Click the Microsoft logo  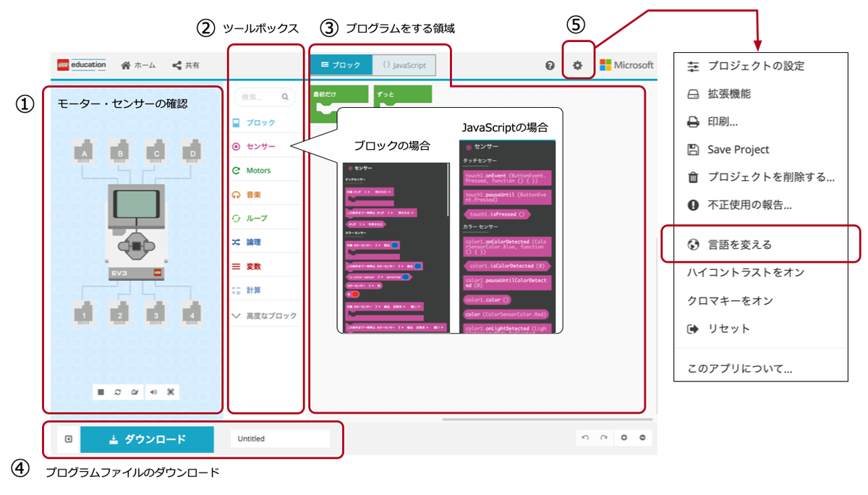(626, 65)
